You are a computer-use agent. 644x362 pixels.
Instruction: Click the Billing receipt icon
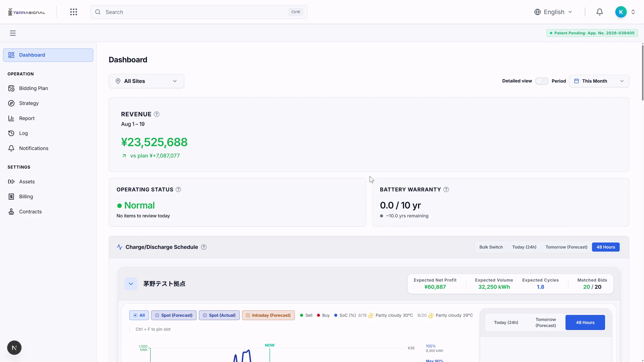(x=11, y=197)
